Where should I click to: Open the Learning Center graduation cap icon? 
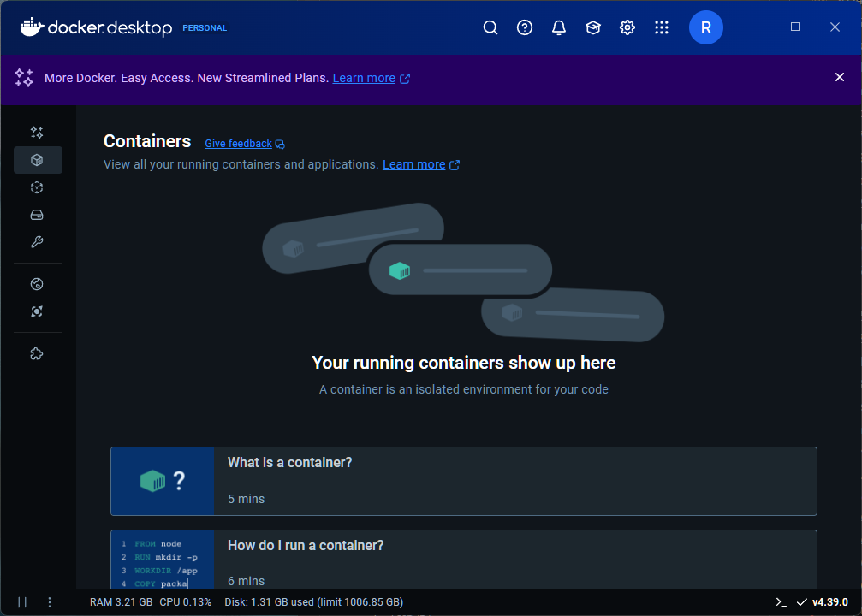pos(593,27)
